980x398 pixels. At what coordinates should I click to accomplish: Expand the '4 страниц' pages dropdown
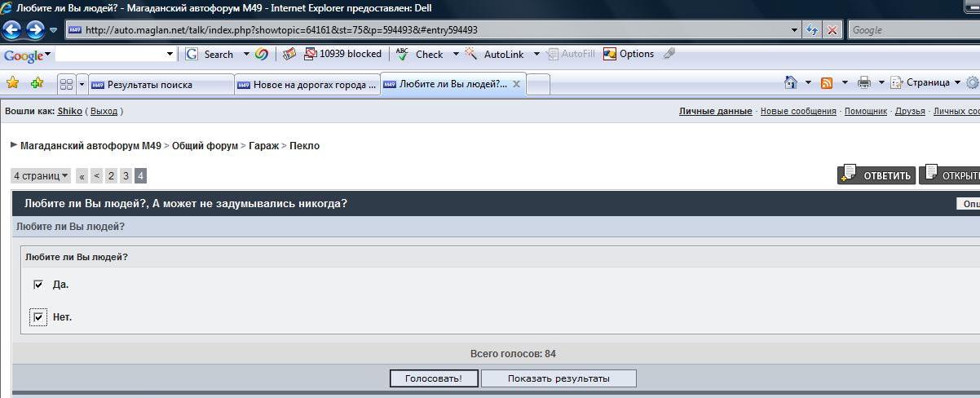coord(41,176)
